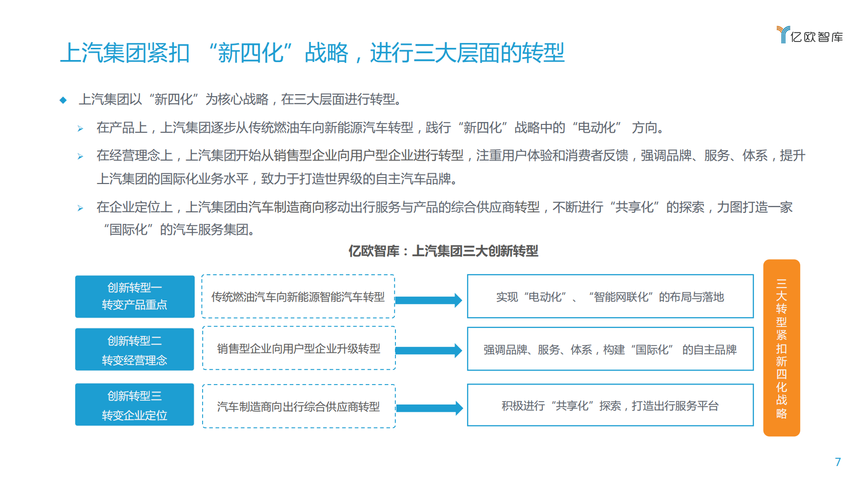Click the blue arrow pointing to 强调品牌、服务、体系 box

[429, 350]
